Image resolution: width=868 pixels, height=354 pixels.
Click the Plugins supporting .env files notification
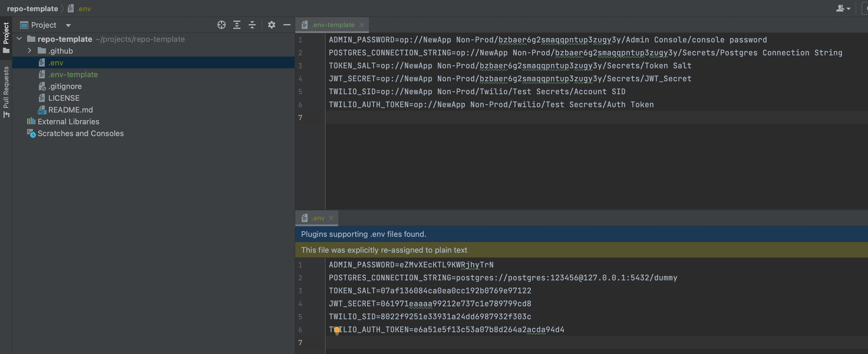(x=364, y=234)
